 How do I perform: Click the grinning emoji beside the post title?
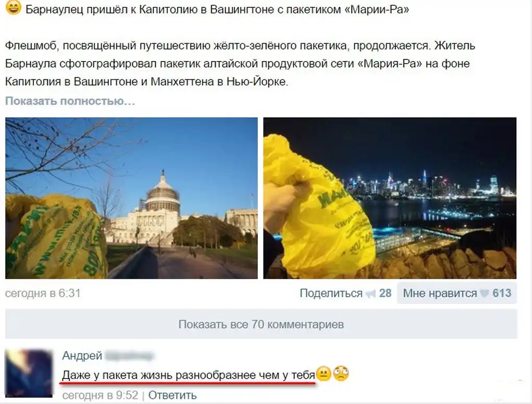(x=14, y=7)
